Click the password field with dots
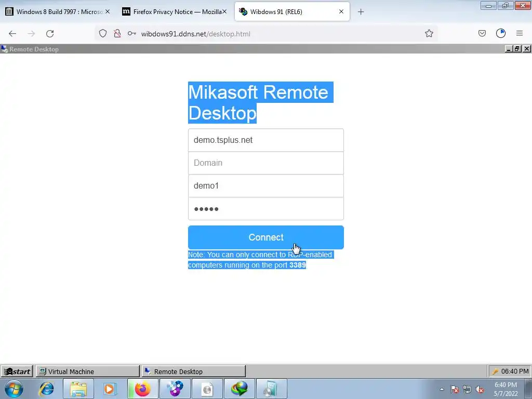Image resolution: width=532 pixels, height=399 pixels. pyautogui.click(x=265, y=209)
